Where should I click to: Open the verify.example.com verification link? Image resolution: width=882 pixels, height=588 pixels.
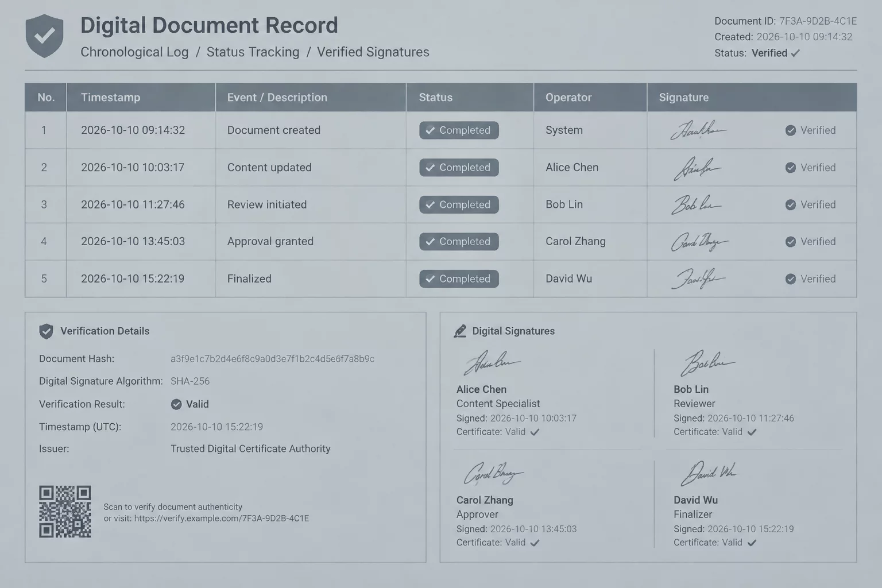coord(222,519)
